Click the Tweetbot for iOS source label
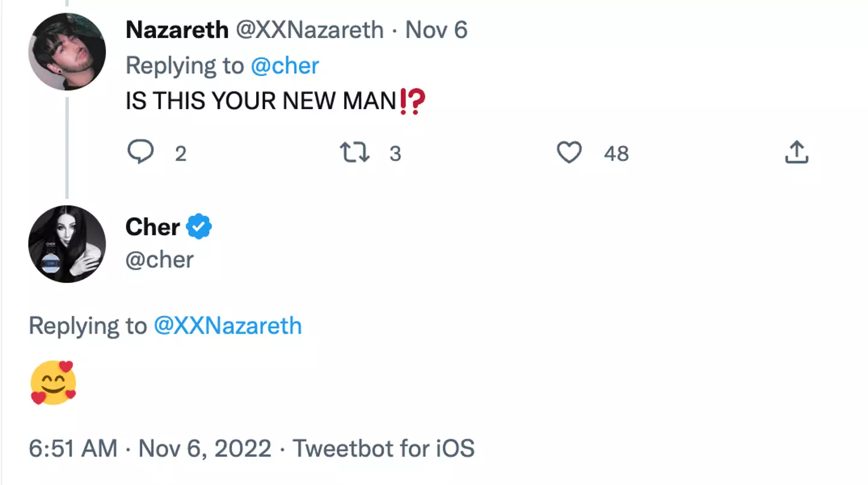Screen dimensions: 868x485 [383, 449]
